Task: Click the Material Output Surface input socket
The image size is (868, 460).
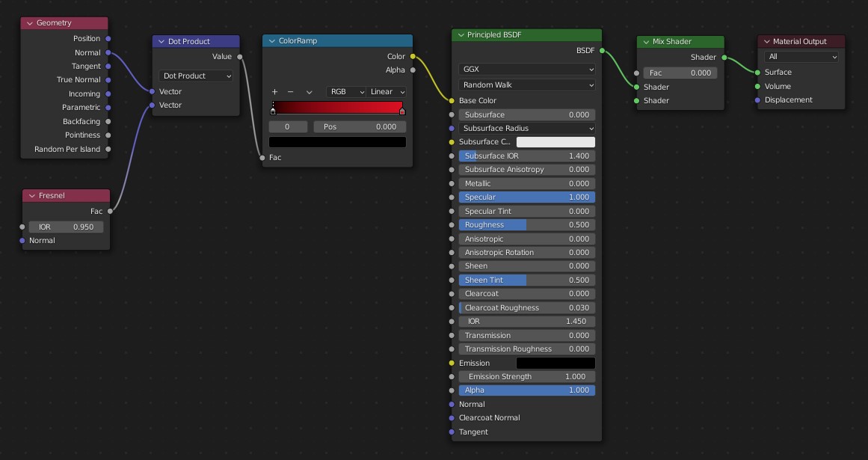Action: pos(757,73)
